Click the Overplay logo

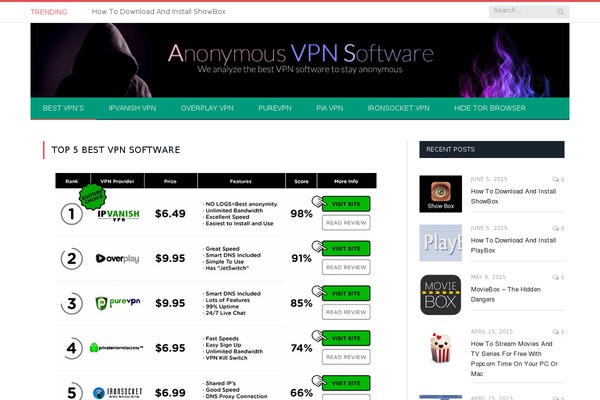[117, 259]
